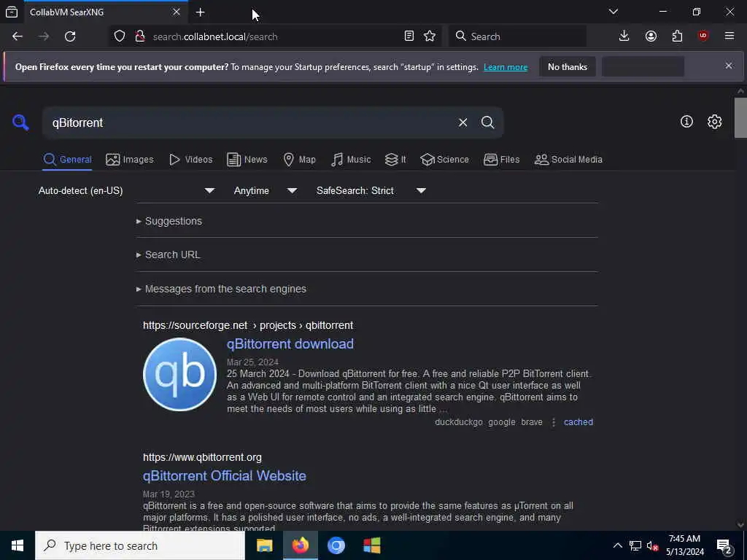
Task: Click the qBitorrent search query field
Action: 250,122
